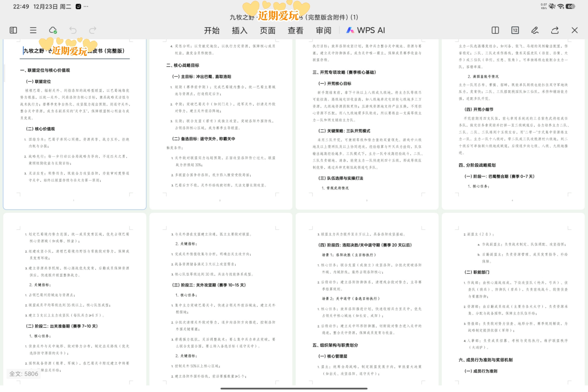Click subheading (一) 阶段一: 巴蜀整合期
This screenshot has width=588, height=392.
pos(499,176)
